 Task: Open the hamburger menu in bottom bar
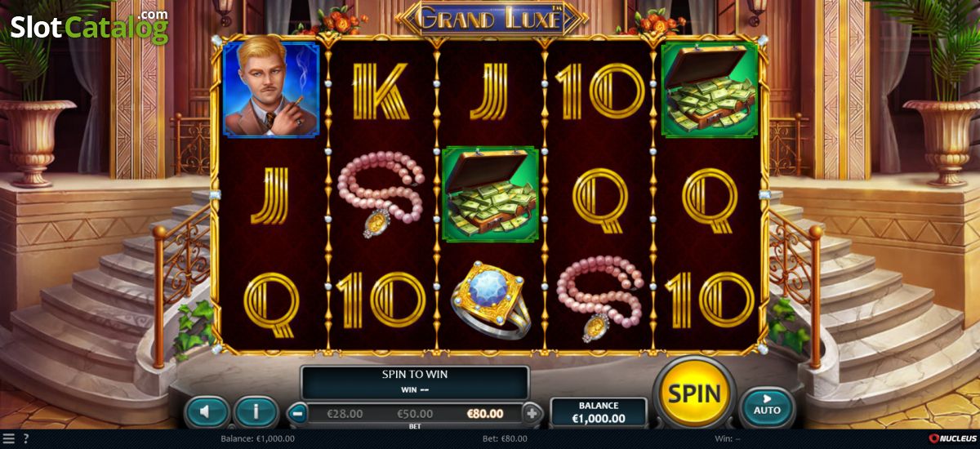tap(8, 438)
